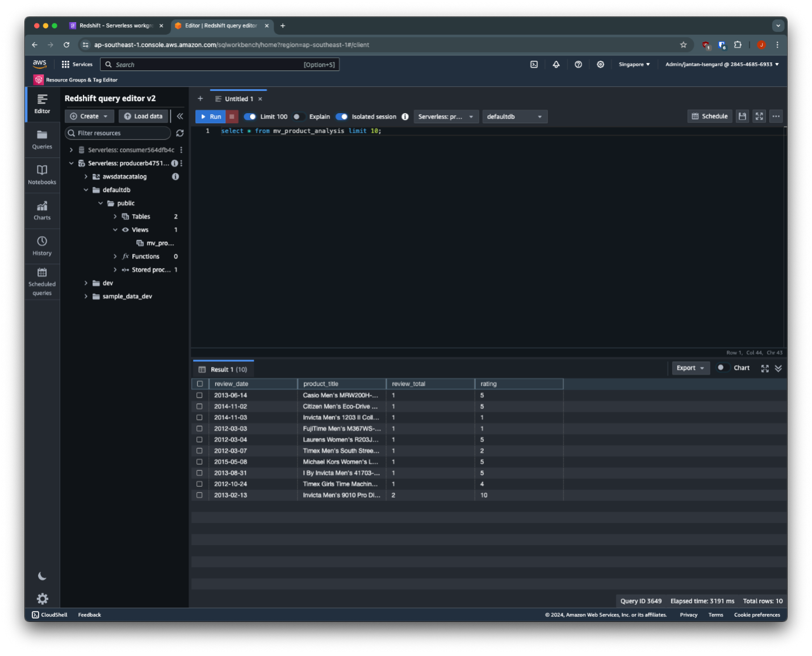Click the Run button
The image size is (812, 656).
pyautogui.click(x=211, y=116)
